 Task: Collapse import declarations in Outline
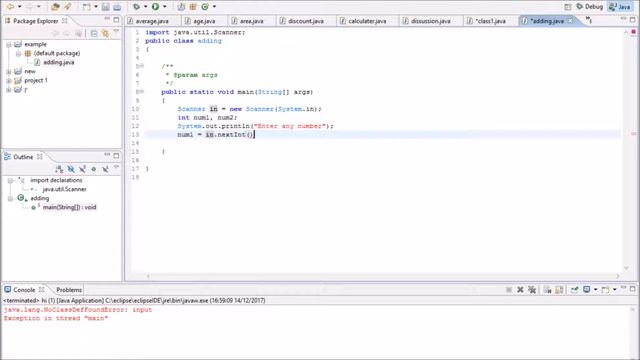(10, 180)
